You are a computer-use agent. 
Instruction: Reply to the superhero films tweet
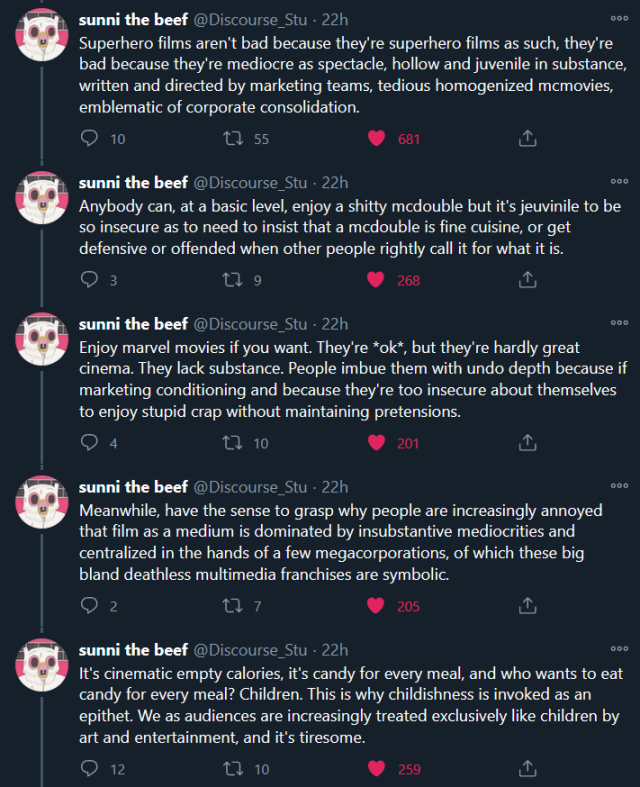coord(90,139)
